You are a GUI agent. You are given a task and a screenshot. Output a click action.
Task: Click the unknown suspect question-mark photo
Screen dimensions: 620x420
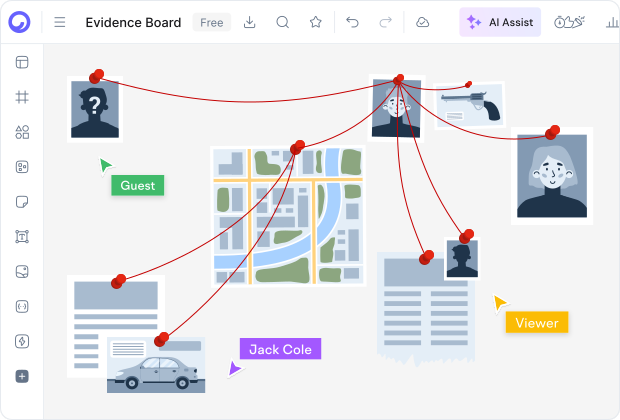click(x=95, y=108)
